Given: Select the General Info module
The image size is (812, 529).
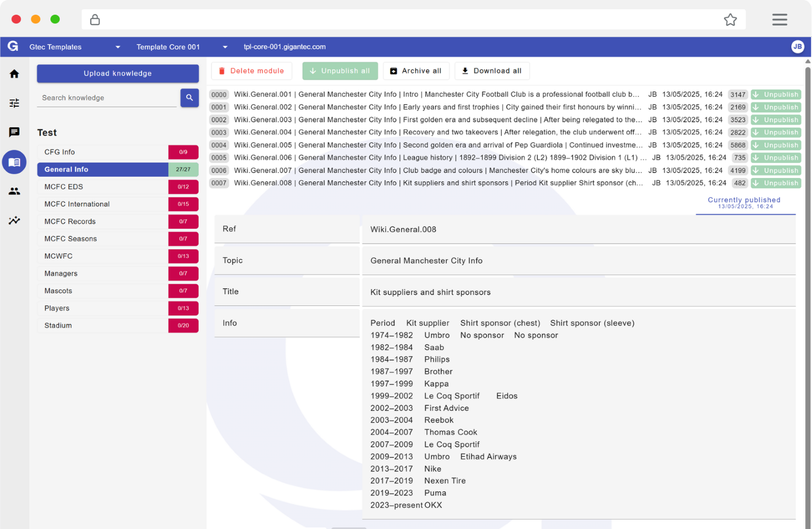Looking at the screenshot, I should click(x=117, y=169).
